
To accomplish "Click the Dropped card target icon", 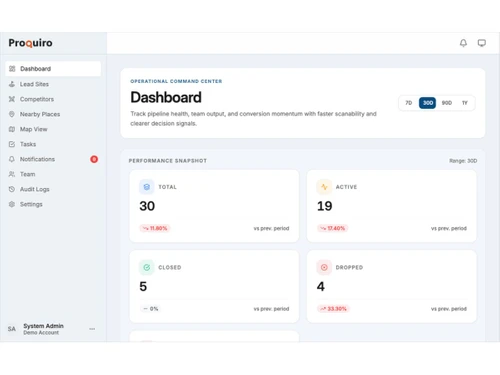I will tap(324, 267).
